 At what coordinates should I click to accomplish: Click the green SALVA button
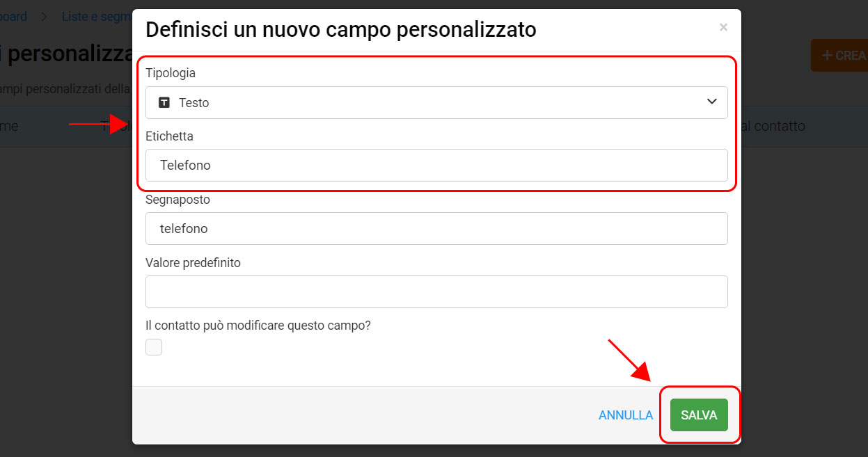(x=699, y=415)
